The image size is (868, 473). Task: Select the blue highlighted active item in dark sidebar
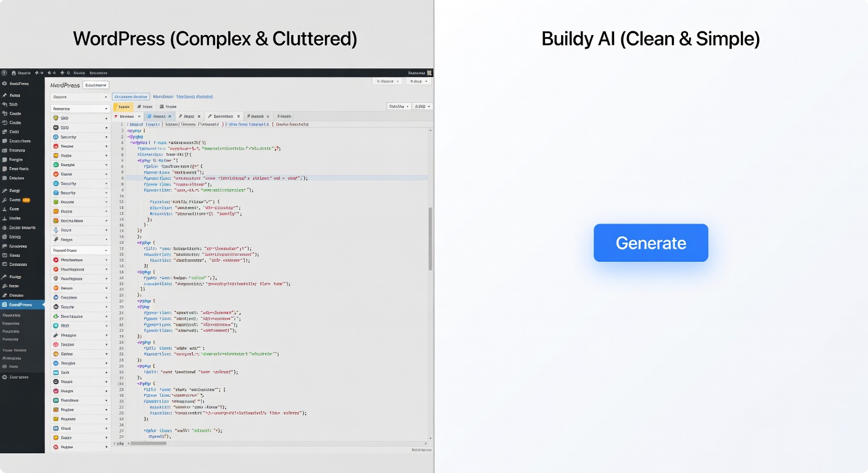pos(22,305)
